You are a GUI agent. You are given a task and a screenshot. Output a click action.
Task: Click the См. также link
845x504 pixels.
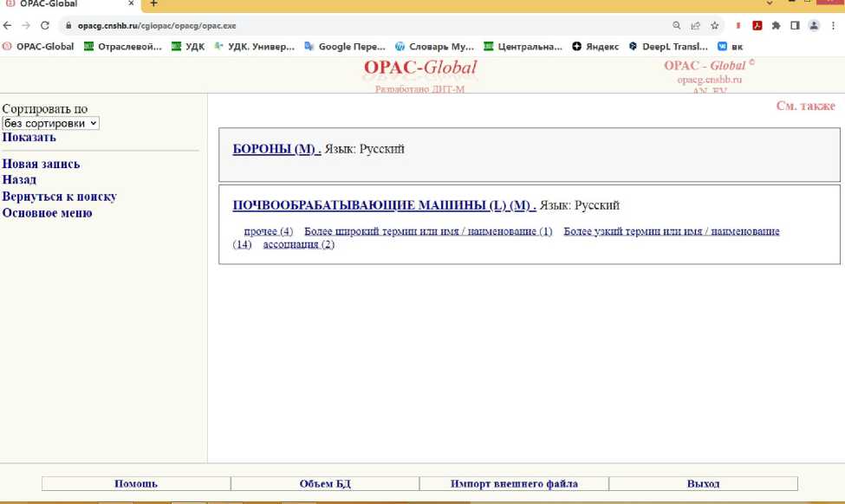pos(806,106)
